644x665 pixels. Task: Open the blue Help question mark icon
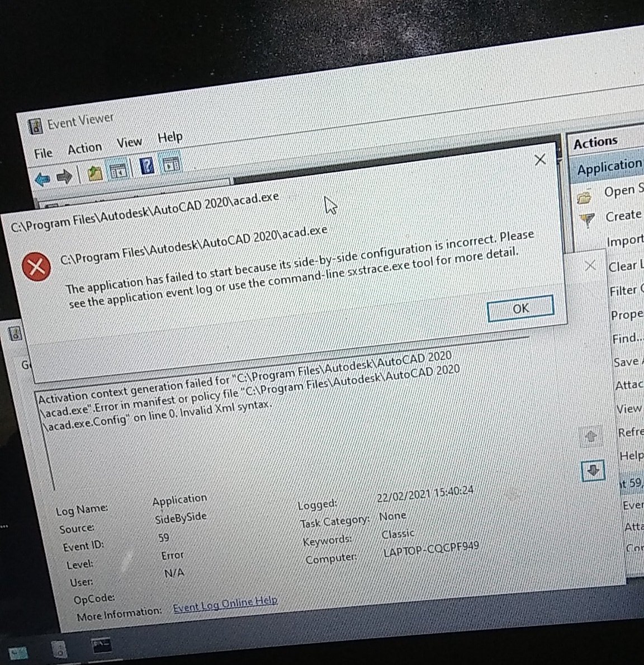[146, 166]
